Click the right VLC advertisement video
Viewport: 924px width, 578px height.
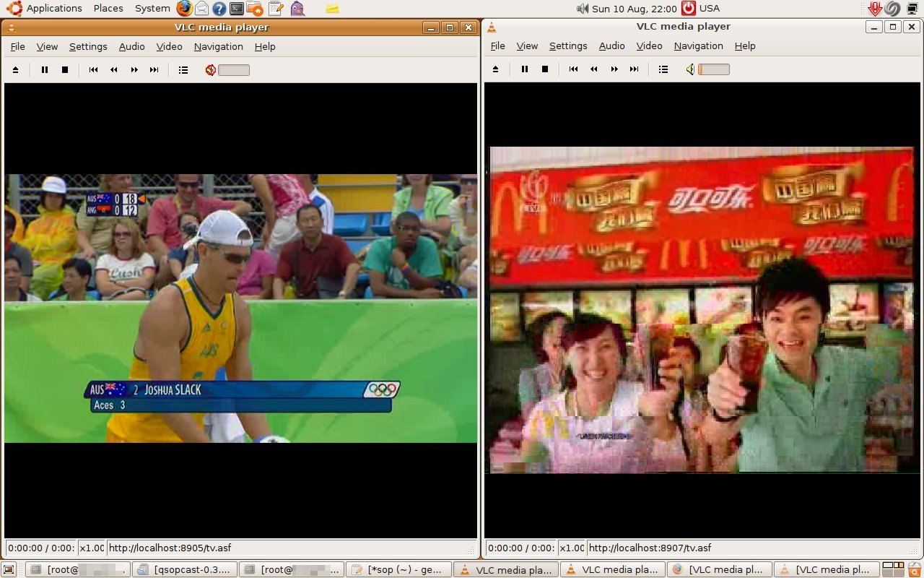(702, 310)
